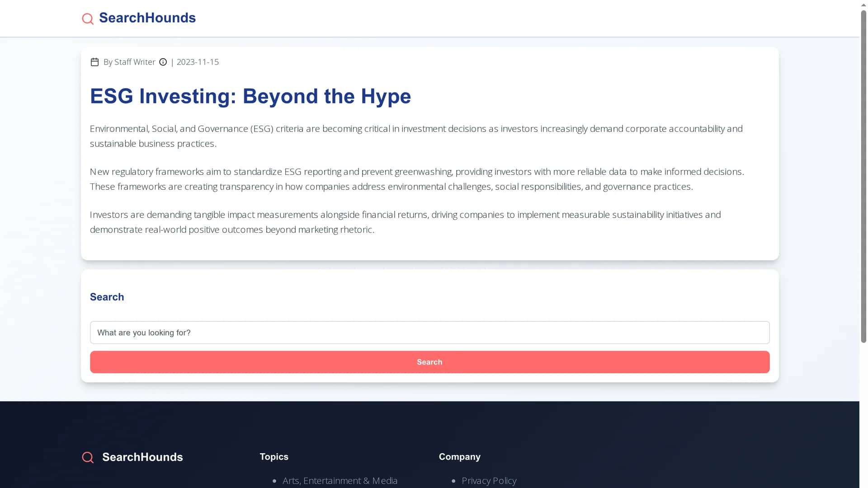
Task: Click the calendar icon beside By Staff Writer
Action: (x=94, y=62)
